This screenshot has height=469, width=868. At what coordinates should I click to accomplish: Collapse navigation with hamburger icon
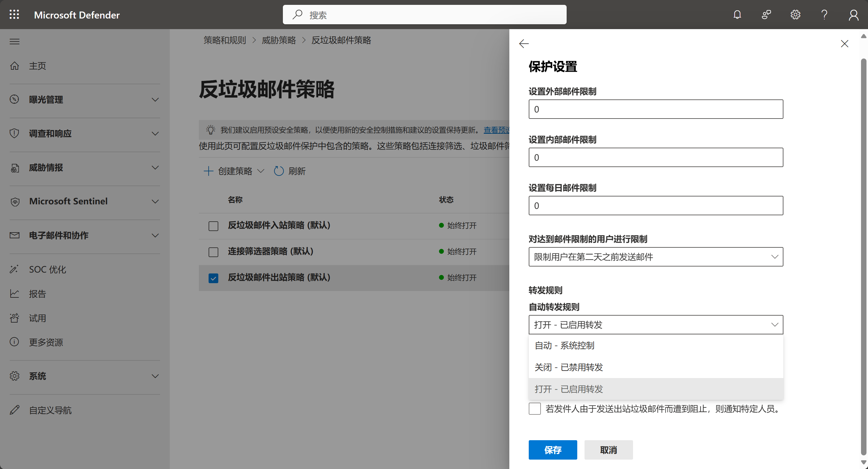click(15, 42)
